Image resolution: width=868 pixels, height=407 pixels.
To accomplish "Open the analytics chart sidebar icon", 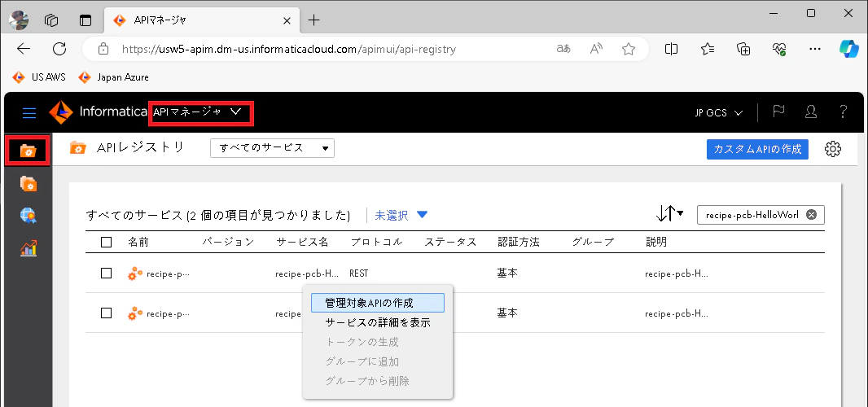I will (x=28, y=248).
